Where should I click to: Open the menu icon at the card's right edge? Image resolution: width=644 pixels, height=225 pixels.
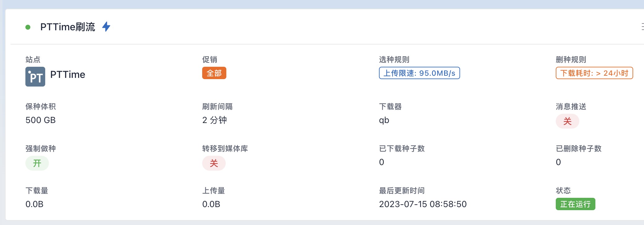click(642, 27)
